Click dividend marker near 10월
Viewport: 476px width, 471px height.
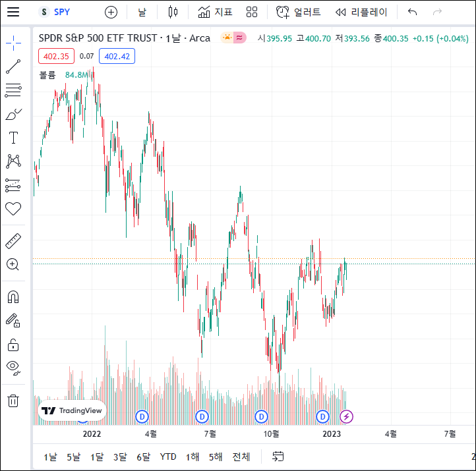click(x=261, y=417)
